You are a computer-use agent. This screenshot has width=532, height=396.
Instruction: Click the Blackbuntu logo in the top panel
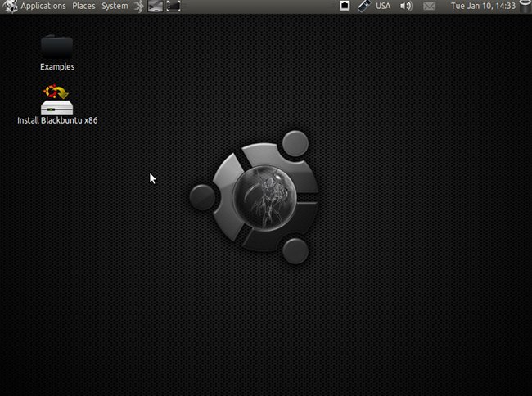(10, 7)
